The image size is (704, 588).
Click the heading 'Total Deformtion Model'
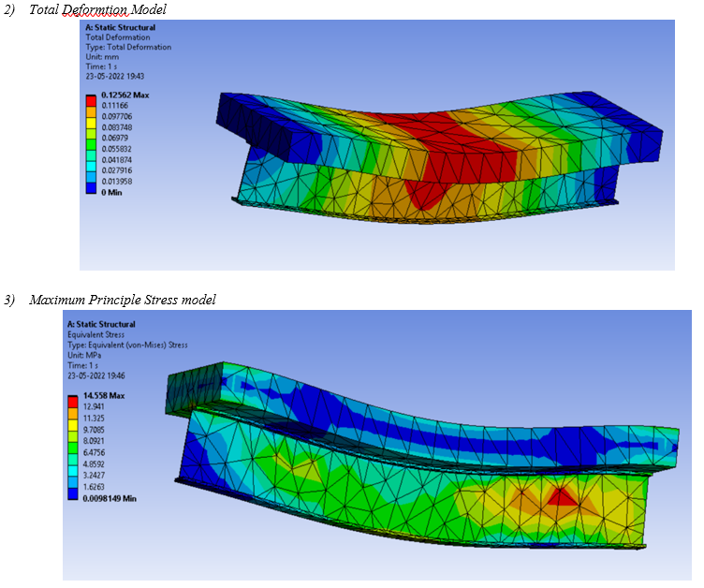97,9
